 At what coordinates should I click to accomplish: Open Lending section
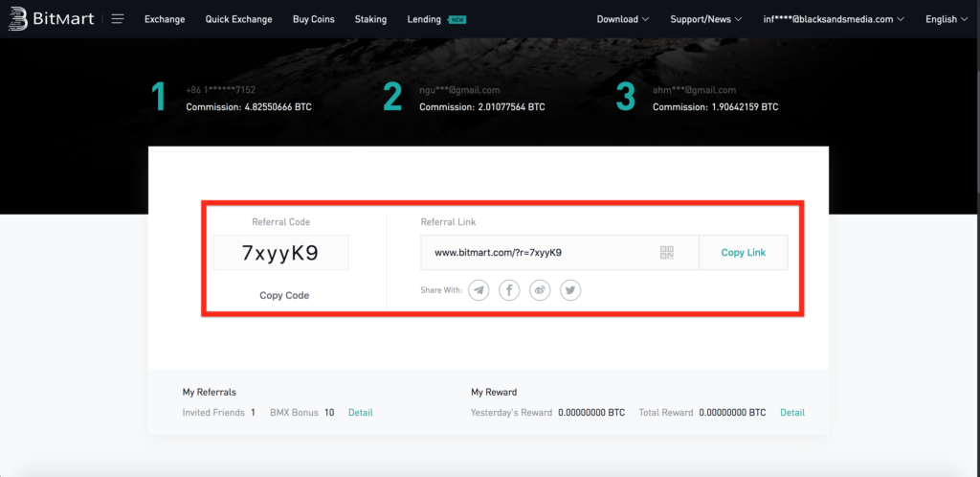coord(424,19)
